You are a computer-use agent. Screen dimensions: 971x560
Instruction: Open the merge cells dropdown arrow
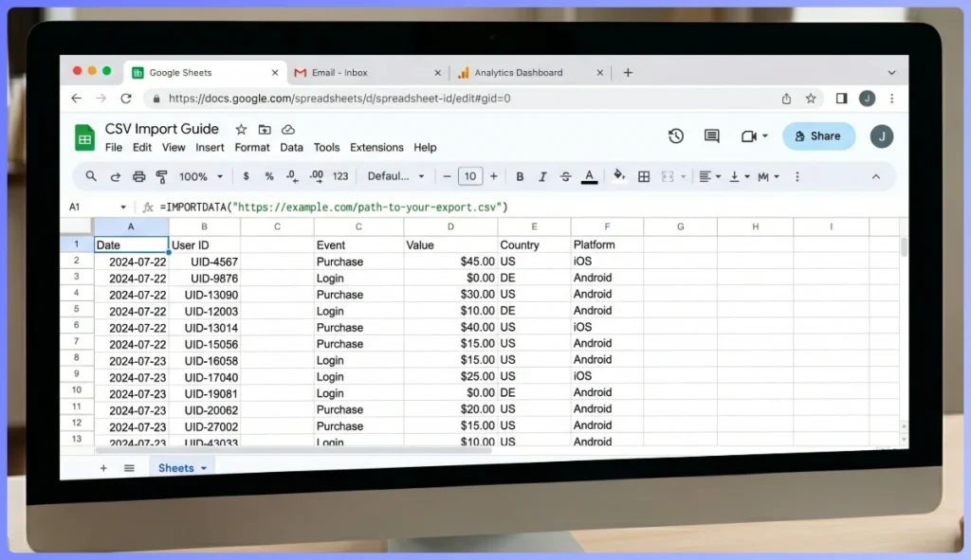[x=685, y=176]
